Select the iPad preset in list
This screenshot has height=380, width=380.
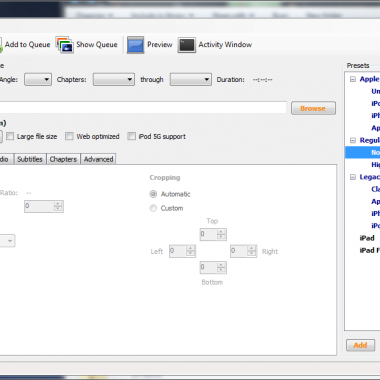click(x=367, y=238)
